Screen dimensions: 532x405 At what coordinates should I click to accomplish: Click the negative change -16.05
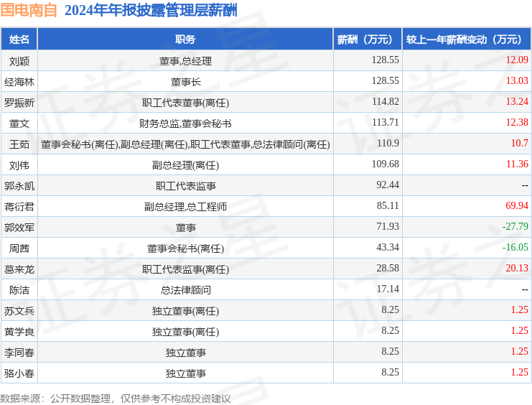pyautogui.click(x=515, y=248)
